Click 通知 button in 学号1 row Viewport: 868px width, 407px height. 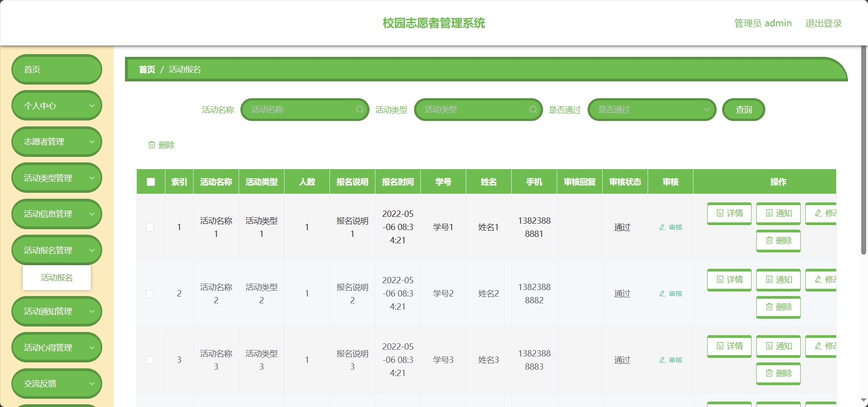(778, 213)
